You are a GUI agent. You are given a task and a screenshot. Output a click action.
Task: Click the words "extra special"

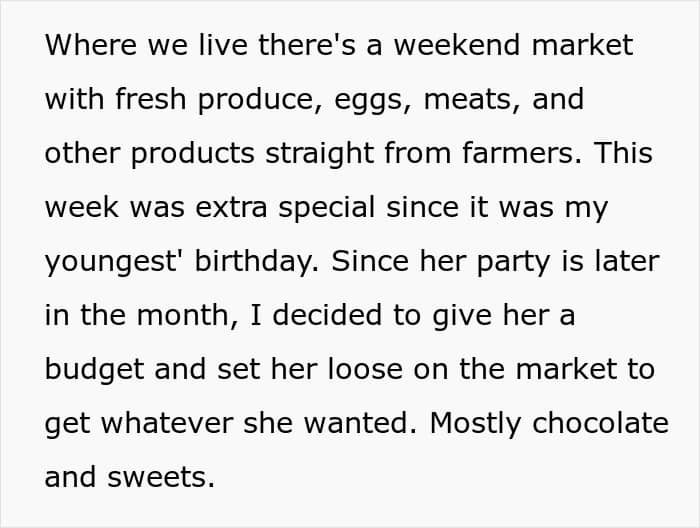tap(285, 208)
